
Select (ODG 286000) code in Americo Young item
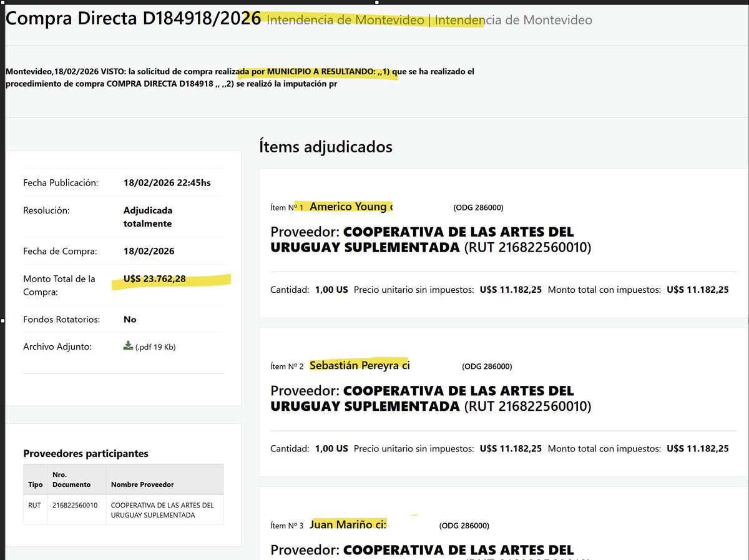coord(478,207)
